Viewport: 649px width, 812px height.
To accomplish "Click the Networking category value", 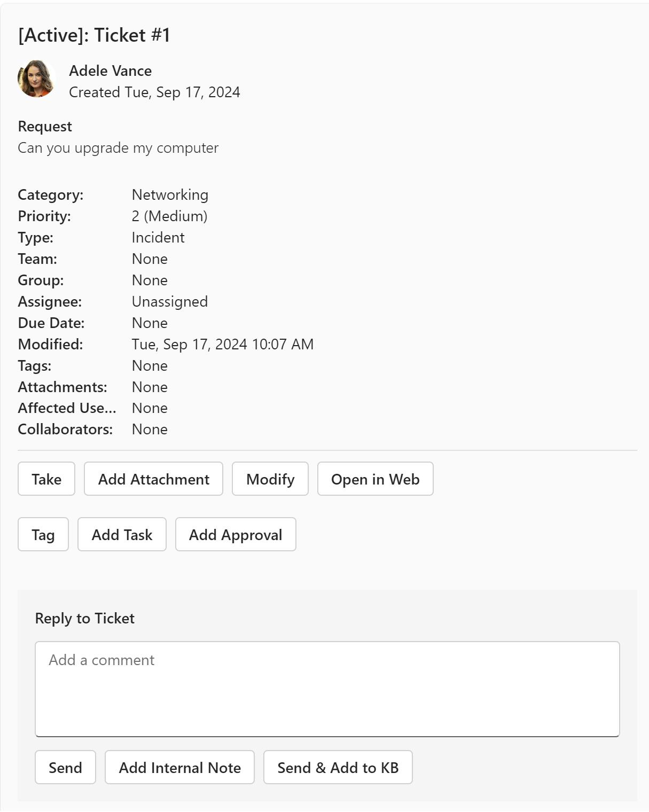I will tap(170, 195).
